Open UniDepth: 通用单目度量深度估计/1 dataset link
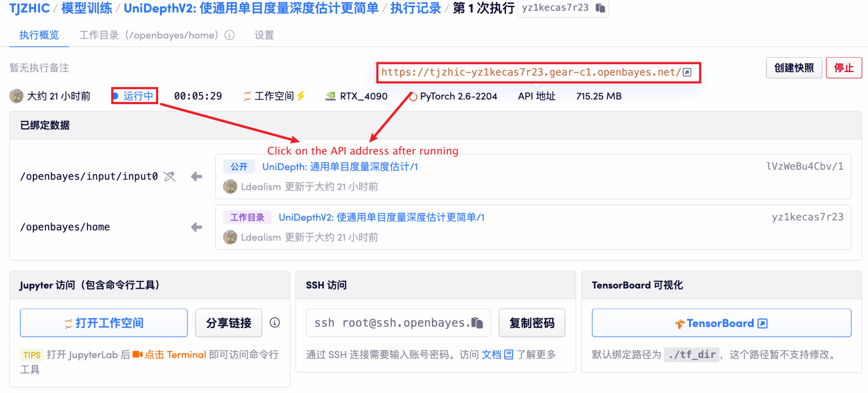This screenshot has height=393, width=868. point(340,167)
